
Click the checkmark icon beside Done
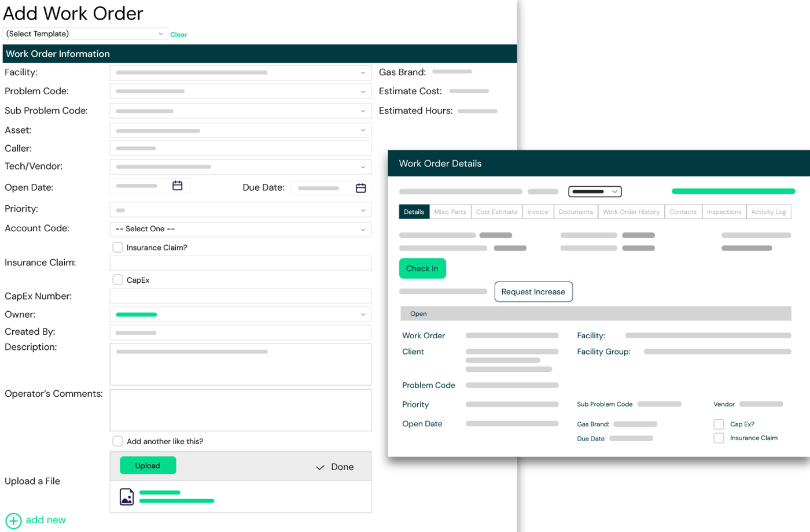(320, 467)
